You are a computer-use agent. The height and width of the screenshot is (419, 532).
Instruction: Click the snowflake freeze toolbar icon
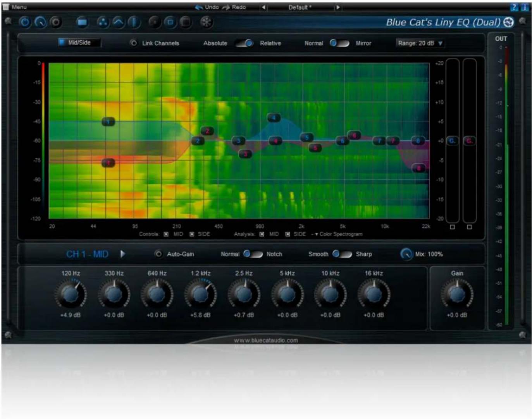(206, 22)
